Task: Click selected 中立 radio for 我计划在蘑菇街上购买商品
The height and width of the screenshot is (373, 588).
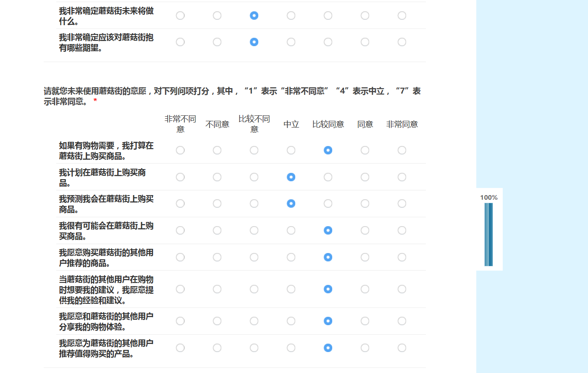Action: (291, 177)
